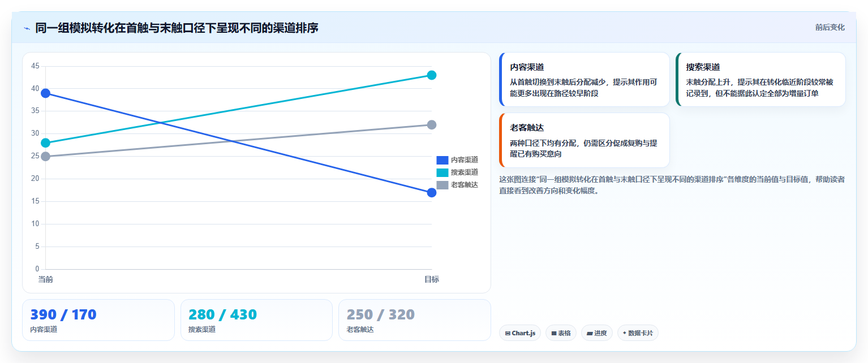
Task: Click the page title 同一组模拟转化
Action: click(177, 28)
